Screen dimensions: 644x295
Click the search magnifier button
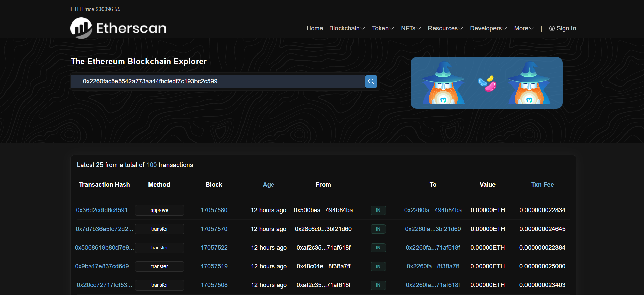click(371, 81)
